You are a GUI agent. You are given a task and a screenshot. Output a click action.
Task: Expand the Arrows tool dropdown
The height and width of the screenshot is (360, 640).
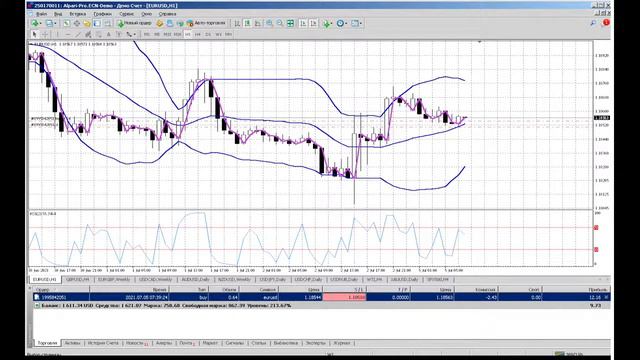point(135,34)
